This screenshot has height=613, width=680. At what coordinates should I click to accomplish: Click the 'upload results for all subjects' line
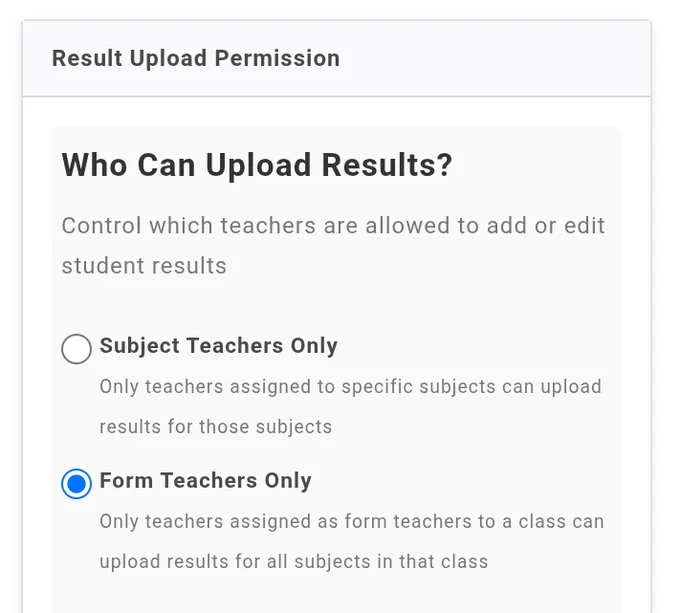click(294, 562)
